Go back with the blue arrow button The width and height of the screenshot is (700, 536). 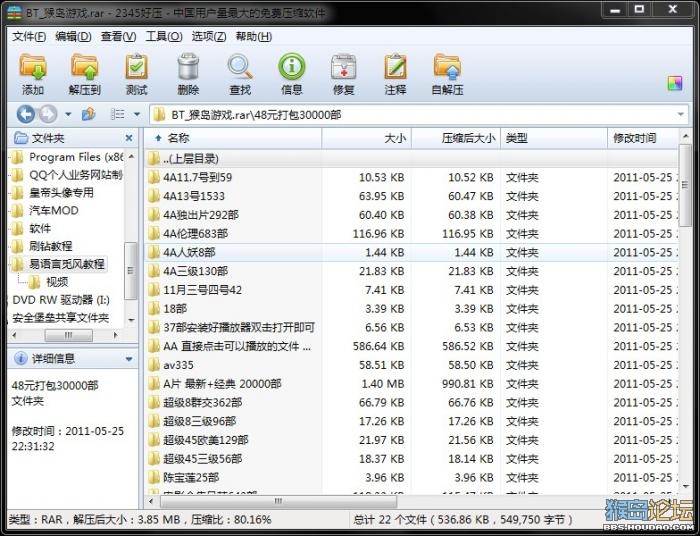[x=25, y=114]
